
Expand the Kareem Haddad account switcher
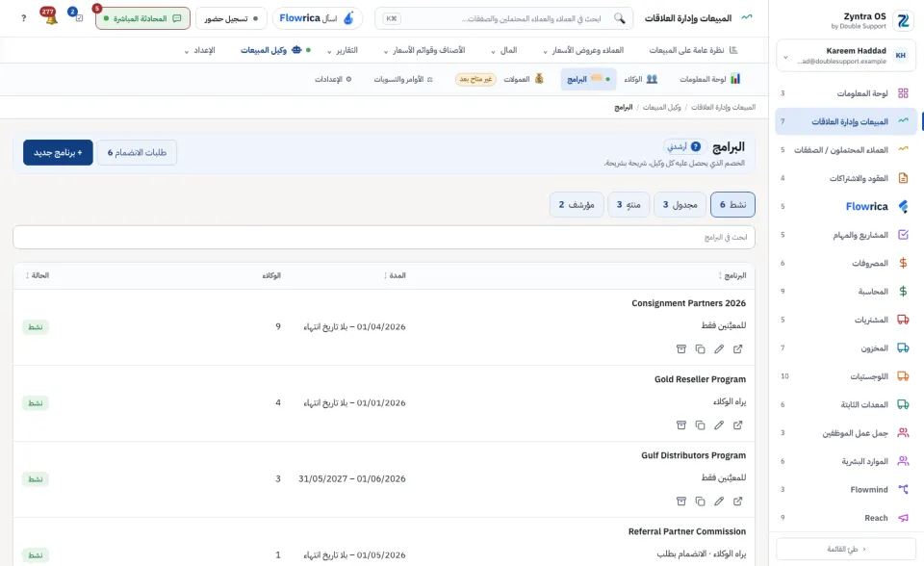tap(846, 56)
